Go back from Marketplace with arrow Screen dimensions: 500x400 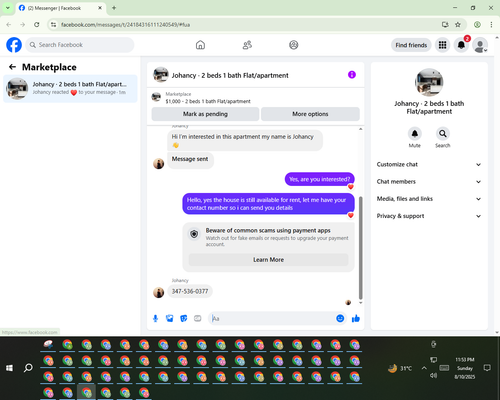[x=13, y=67]
